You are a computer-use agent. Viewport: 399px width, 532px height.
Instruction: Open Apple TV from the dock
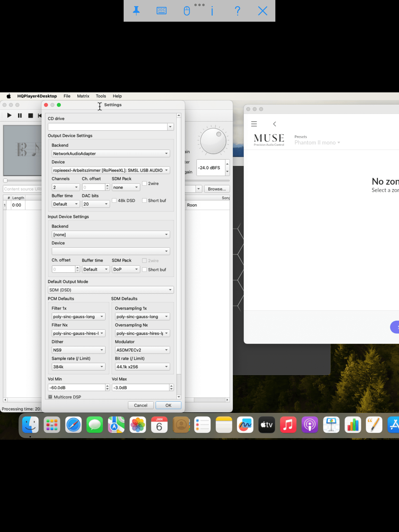[267, 425]
